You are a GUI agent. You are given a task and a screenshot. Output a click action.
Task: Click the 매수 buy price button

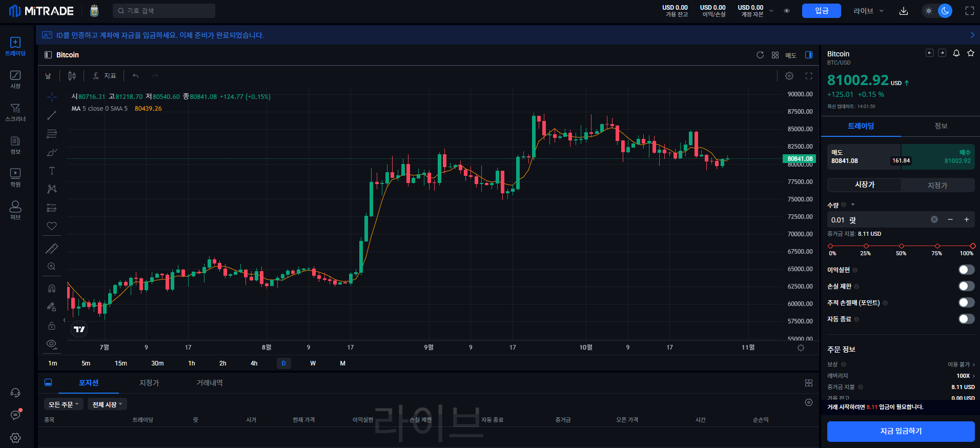(938, 157)
